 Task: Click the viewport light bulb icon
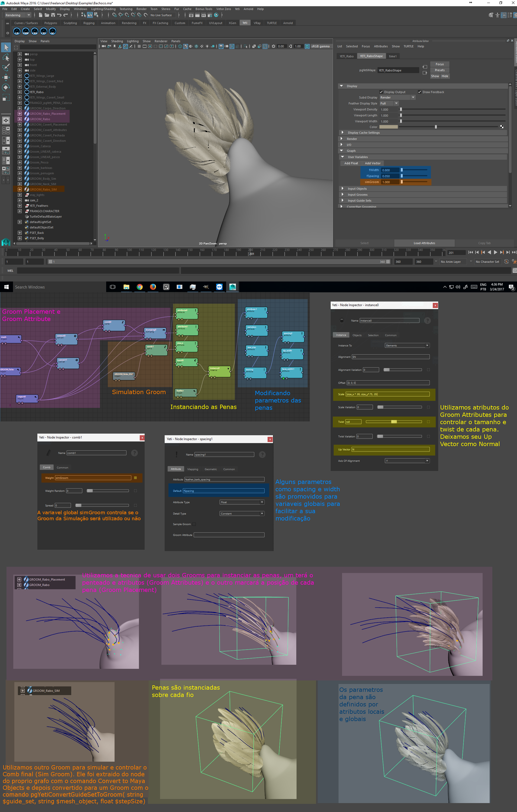coord(207,47)
